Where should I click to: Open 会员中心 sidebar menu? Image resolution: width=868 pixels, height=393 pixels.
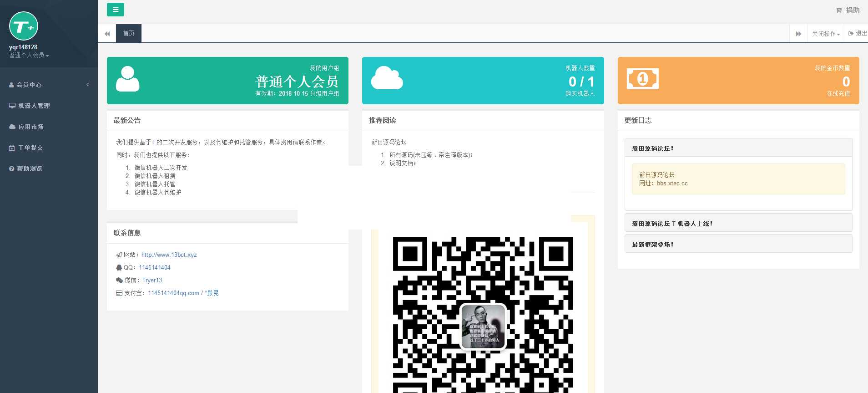point(49,85)
